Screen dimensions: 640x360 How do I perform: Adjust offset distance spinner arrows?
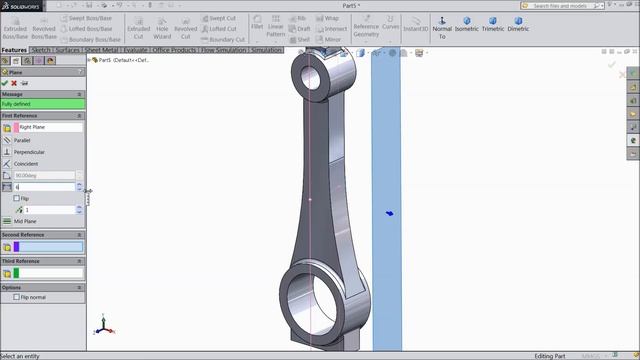79,187
